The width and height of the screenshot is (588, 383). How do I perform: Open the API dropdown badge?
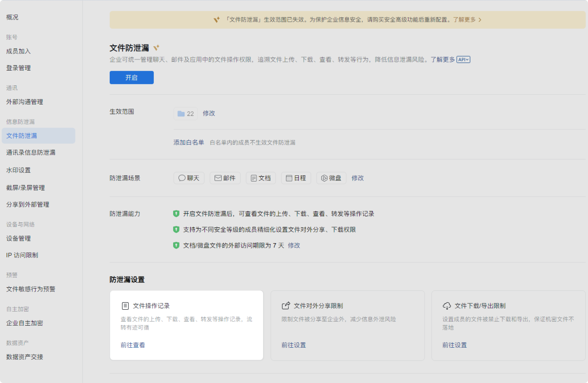pyautogui.click(x=463, y=60)
